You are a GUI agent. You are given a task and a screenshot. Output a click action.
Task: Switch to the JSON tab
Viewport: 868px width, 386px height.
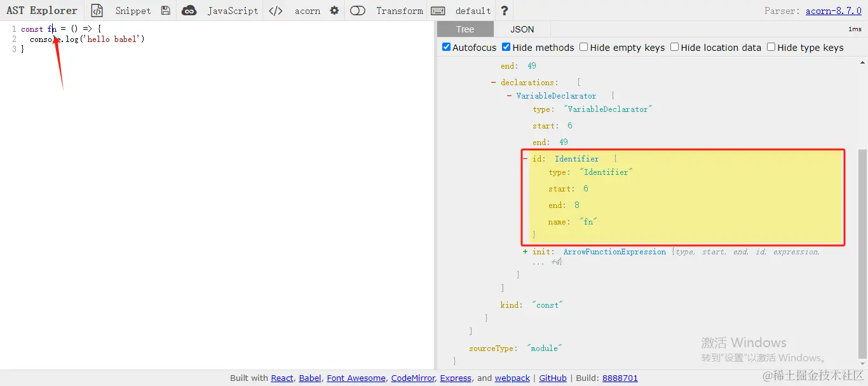click(x=522, y=29)
